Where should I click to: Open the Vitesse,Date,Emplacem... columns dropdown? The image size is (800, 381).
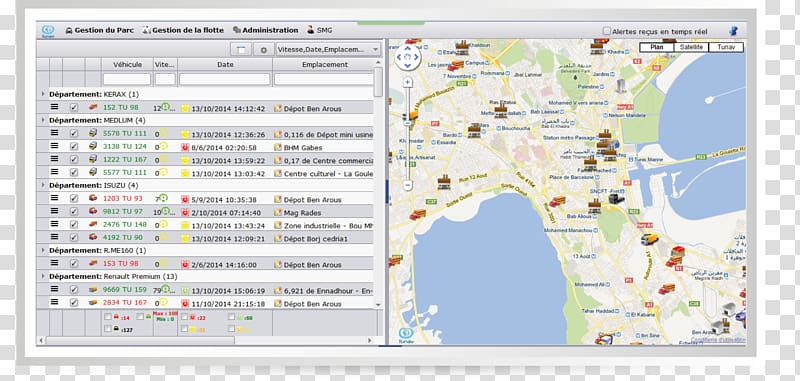click(328, 49)
